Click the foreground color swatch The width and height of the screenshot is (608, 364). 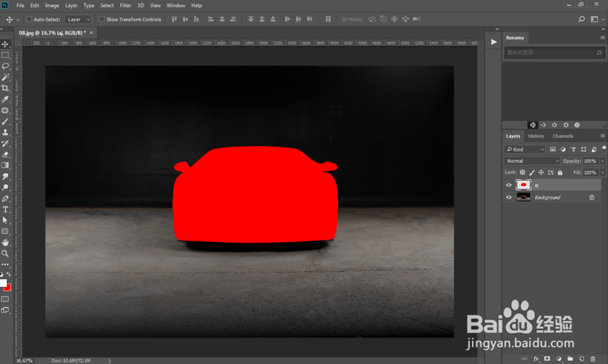(2, 283)
